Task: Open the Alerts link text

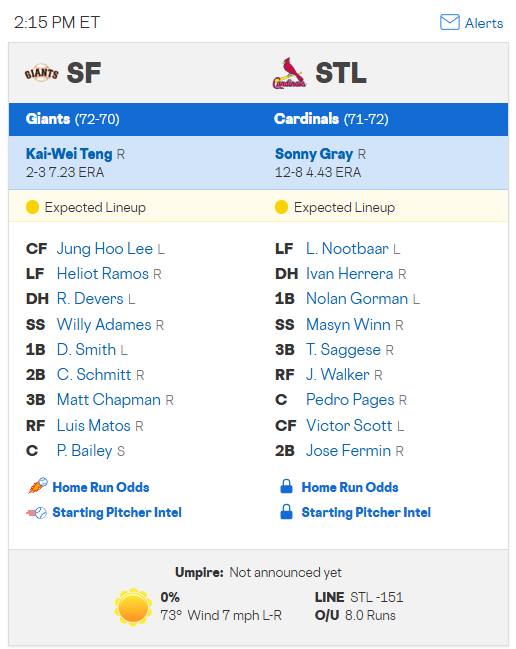Action: (x=484, y=23)
